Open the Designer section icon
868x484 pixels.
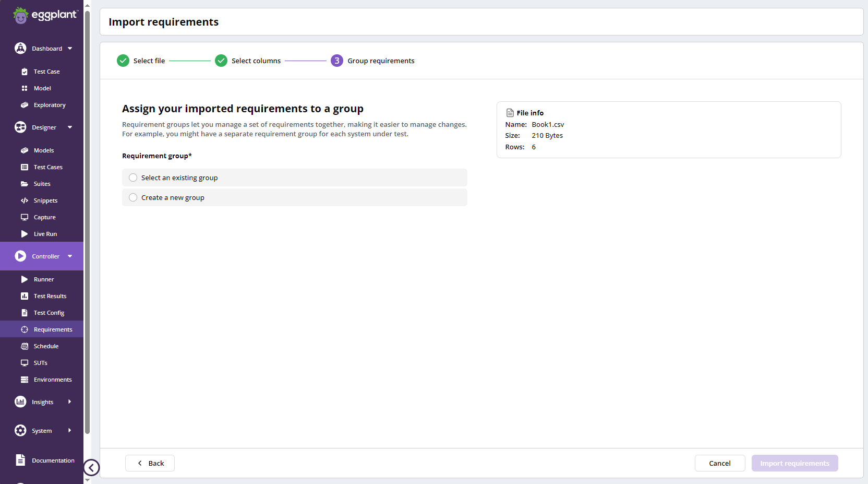(20, 127)
